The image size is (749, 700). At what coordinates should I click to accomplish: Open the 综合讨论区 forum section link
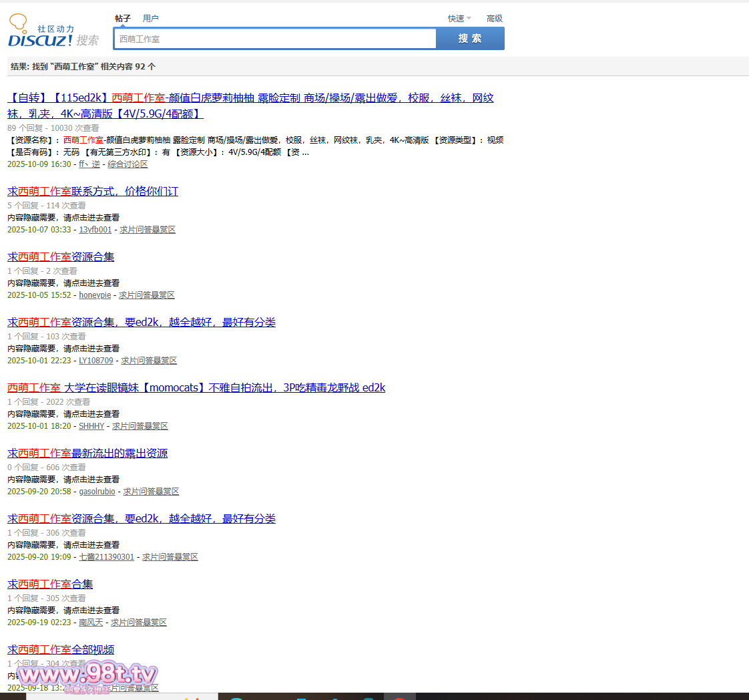[x=128, y=164]
